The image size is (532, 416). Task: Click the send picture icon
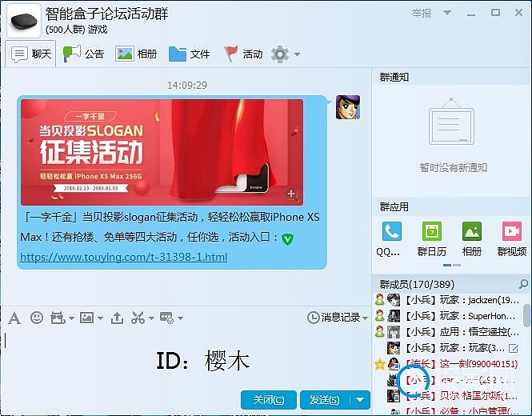(86, 318)
